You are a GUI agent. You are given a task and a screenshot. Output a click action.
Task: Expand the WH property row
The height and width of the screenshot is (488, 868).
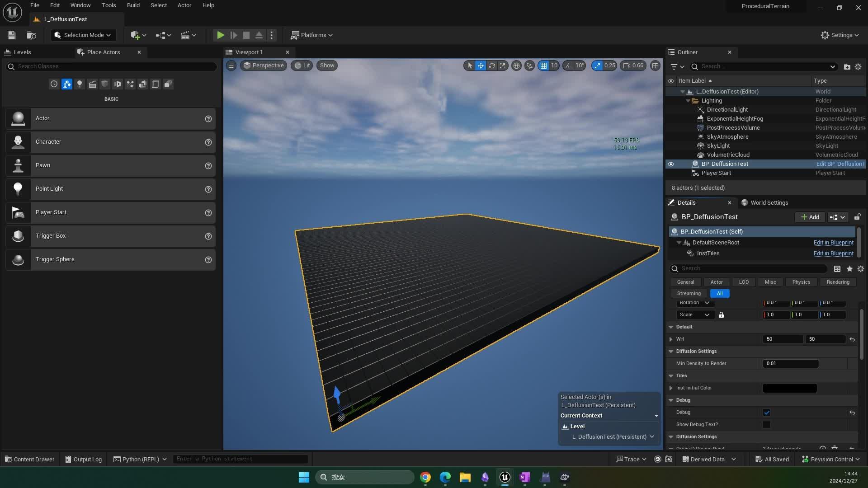(671, 339)
